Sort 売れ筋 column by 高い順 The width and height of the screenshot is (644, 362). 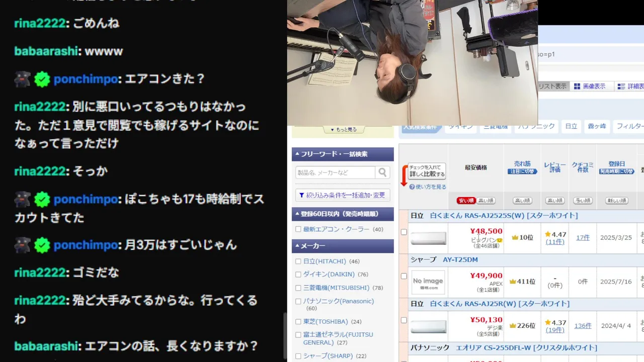coord(522,201)
